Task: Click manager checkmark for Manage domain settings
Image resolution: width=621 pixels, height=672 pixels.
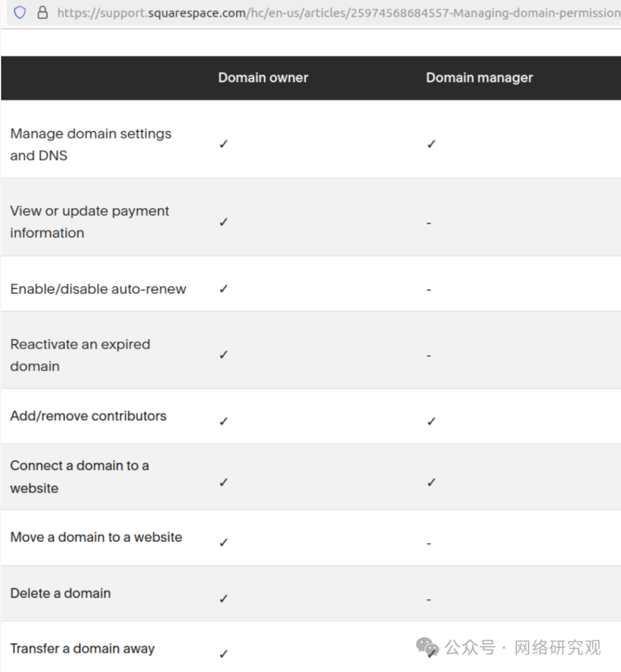Action: tap(431, 144)
